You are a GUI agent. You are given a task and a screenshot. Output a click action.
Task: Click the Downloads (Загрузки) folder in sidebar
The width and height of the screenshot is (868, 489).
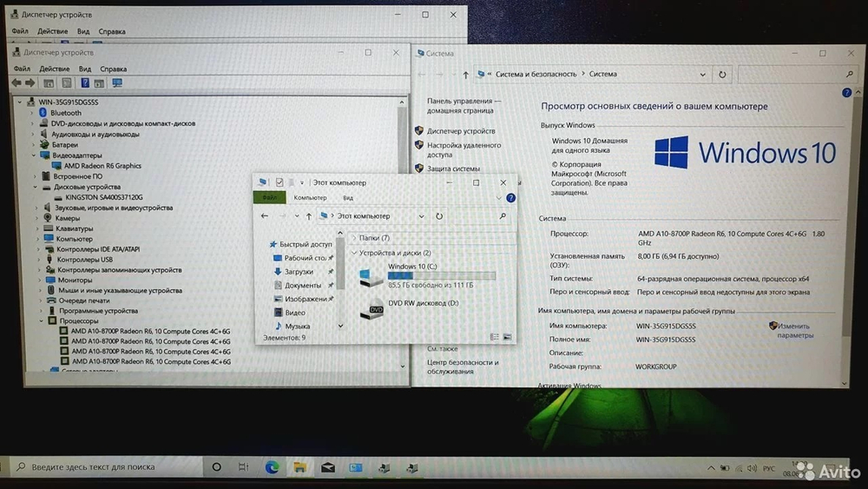coord(299,272)
